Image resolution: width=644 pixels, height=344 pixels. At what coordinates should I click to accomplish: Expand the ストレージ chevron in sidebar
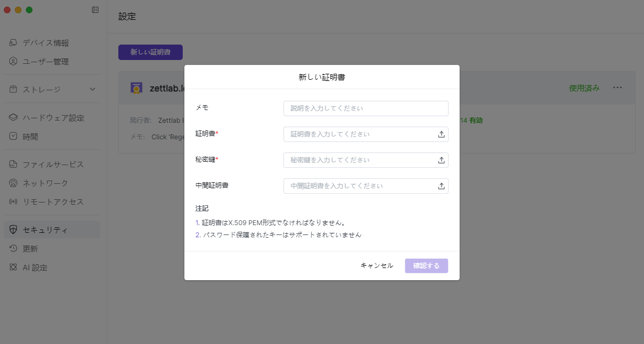pos(92,89)
